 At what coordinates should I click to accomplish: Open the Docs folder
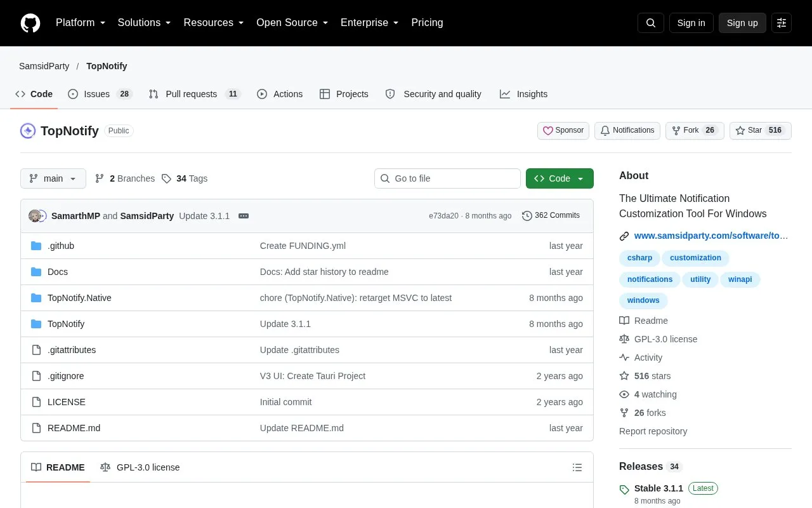(58, 272)
